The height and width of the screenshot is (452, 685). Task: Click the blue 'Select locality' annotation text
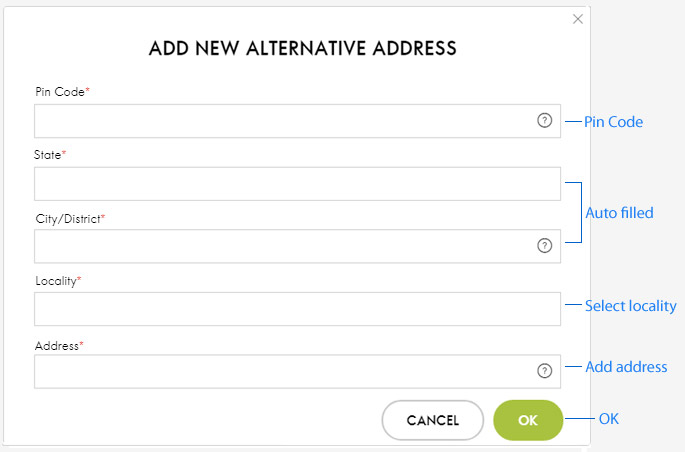click(x=631, y=306)
